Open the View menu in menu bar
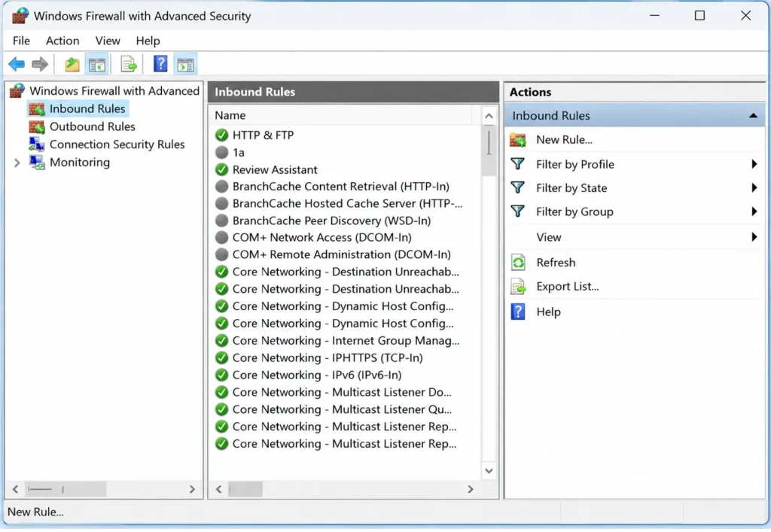 pos(108,41)
